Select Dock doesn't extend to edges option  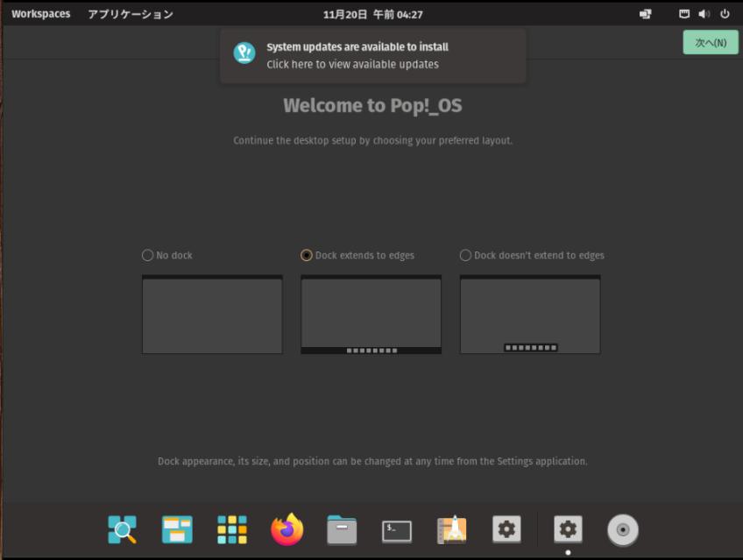[532, 255]
